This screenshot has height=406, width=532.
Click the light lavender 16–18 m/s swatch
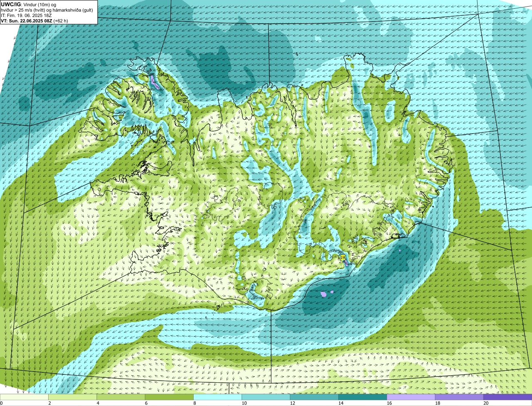[x=411, y=397]
